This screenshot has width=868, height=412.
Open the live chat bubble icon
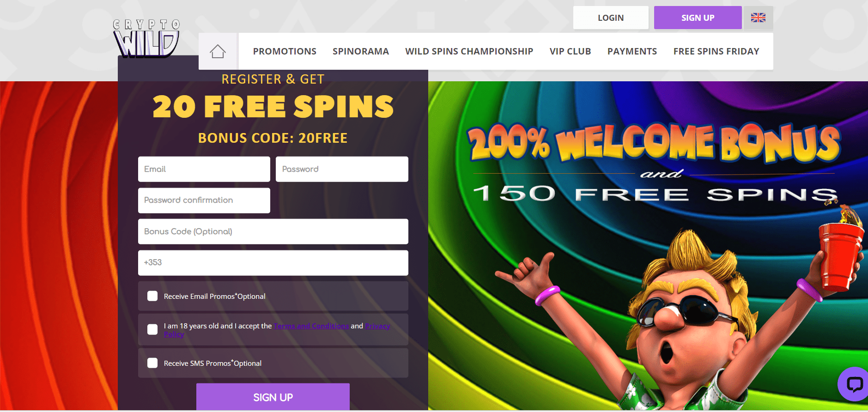(x=854, y=384)
